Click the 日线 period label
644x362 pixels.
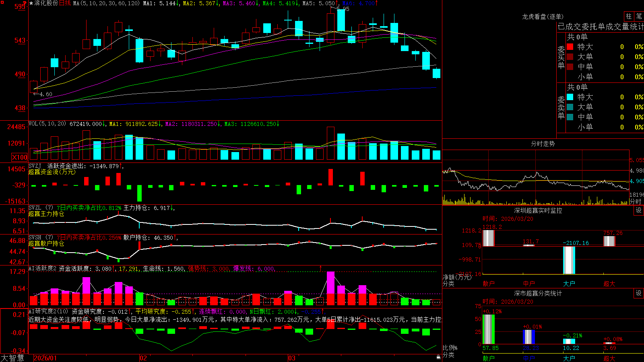point(65,3)
